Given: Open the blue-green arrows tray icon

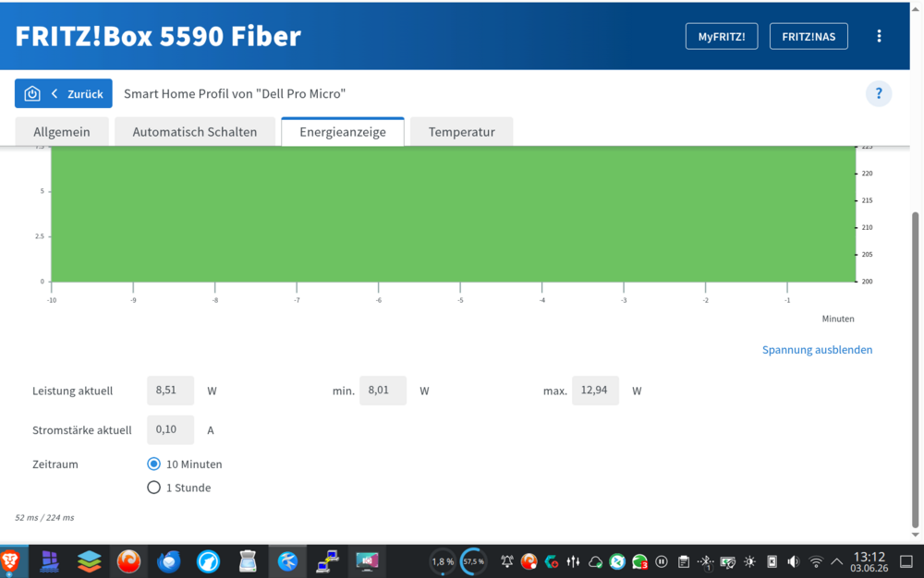Looking at the screenshot, I should point(617,561).
